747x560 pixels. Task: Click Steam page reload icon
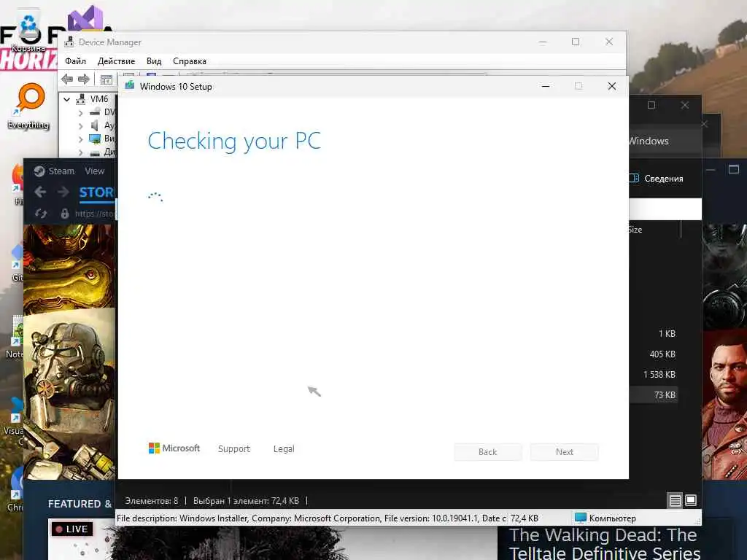[x=41, y=214]
